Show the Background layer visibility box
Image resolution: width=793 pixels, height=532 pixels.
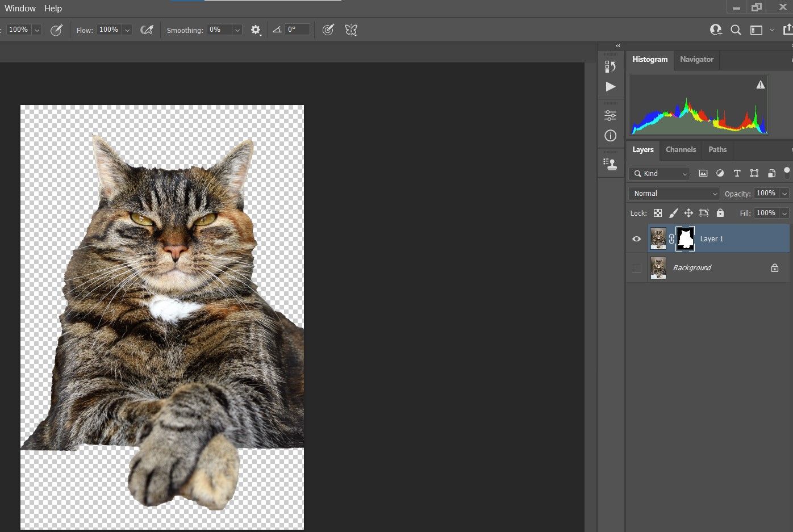pos(637,268)
